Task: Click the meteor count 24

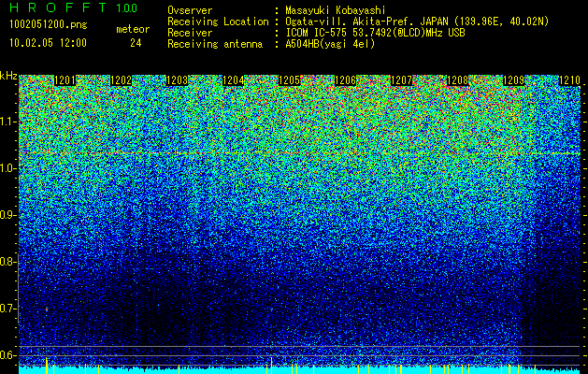Action: pyautogui.click(x=136, y=43)
